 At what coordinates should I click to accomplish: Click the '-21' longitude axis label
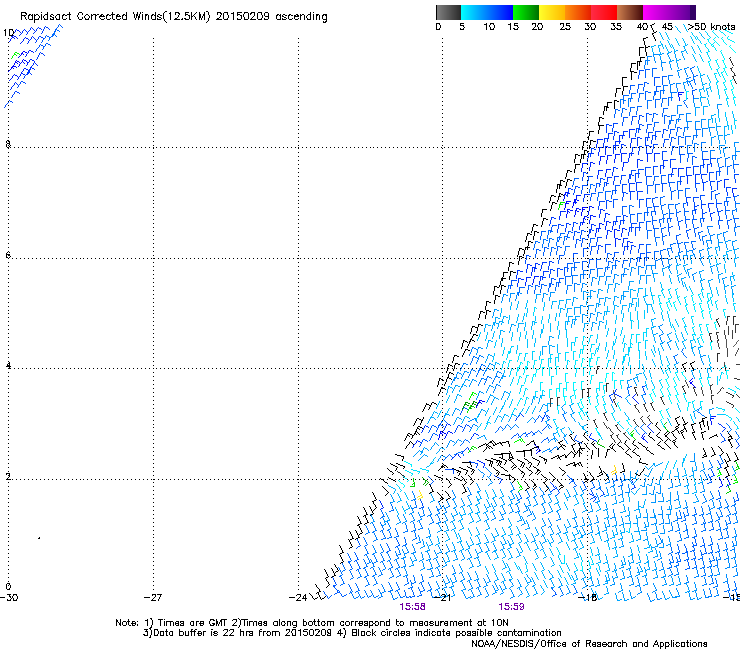(442, 598)
